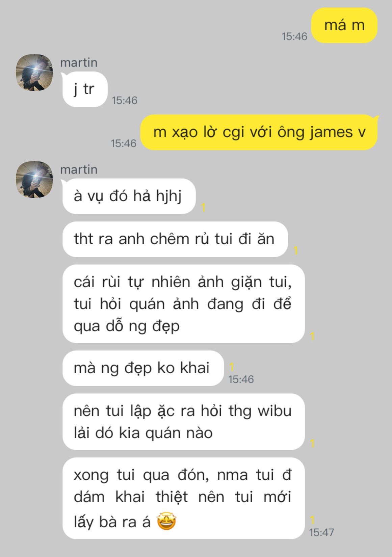Click the 15:47 timestamp at the bottom
The image size is (392, 557).
pyautogui.click(x=321, y=532)
